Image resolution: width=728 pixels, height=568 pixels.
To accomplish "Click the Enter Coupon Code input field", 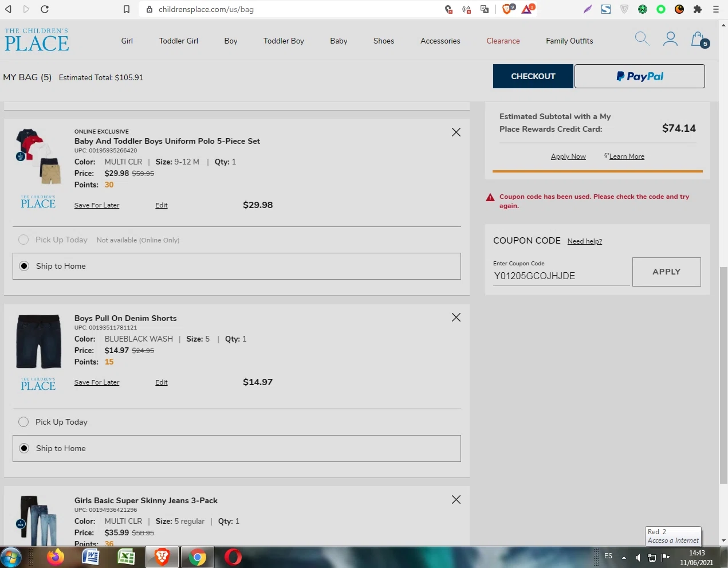I will [x=561, y=276].
